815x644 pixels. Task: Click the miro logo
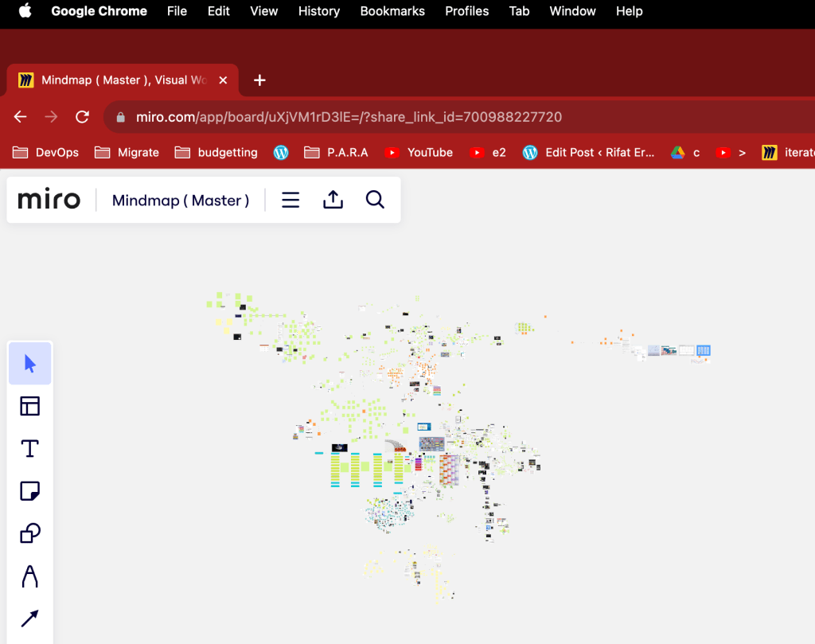[49, 199]
